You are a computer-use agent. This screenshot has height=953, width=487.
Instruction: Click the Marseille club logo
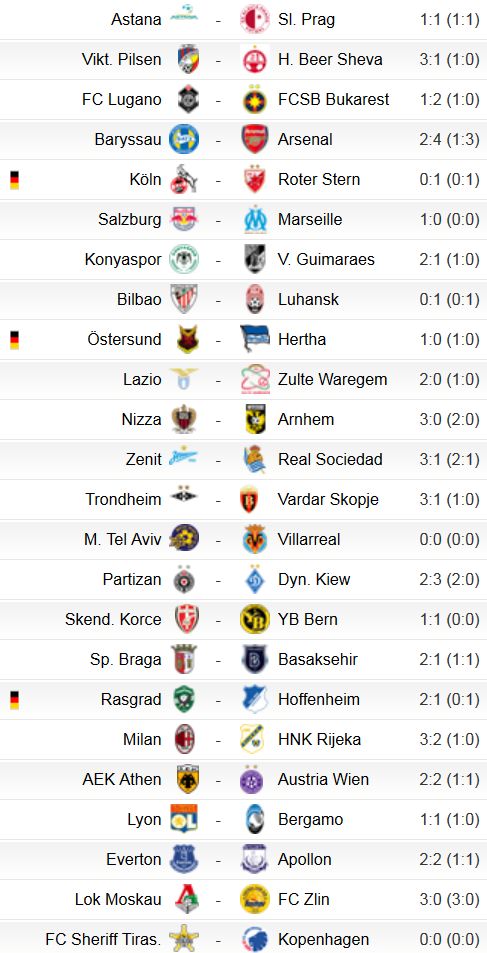click(255, 219)
